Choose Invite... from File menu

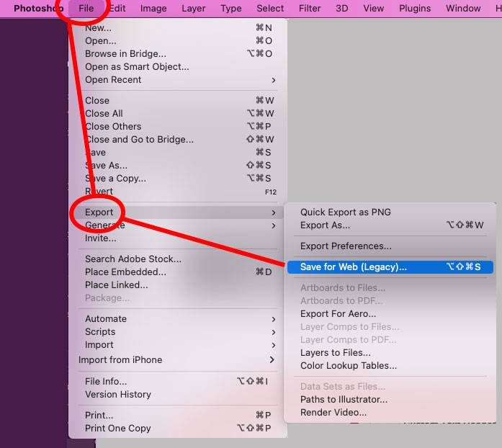click(178, 238)
